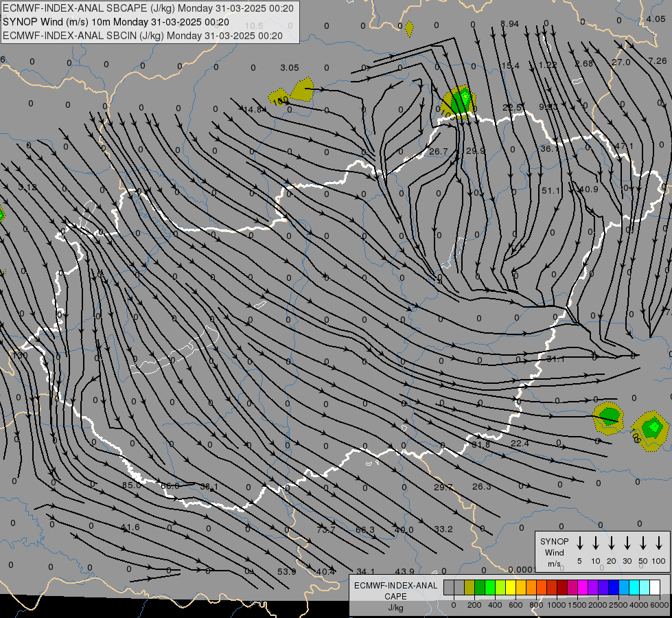Click the 800 tick label on CAPE scale
Image resolution: width=672 pixels, height=618 pixels.
tap(536, 605)
